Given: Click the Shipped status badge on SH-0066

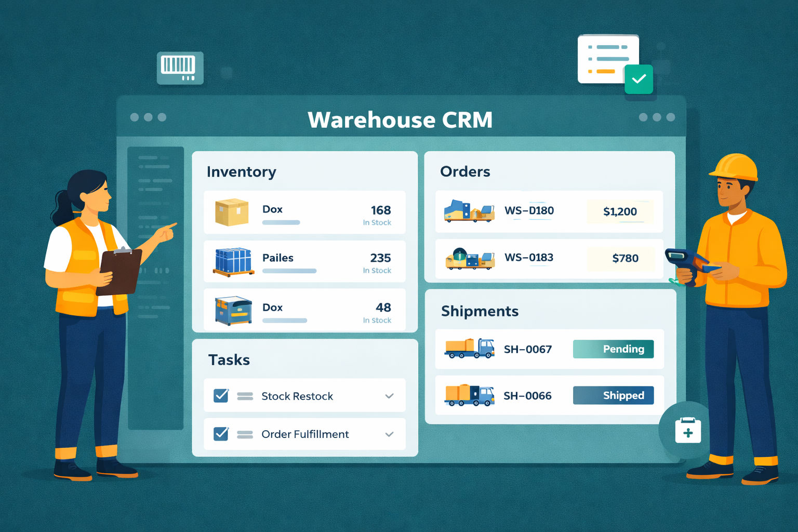Looking at the screenshot, I should tap(613, 395).
